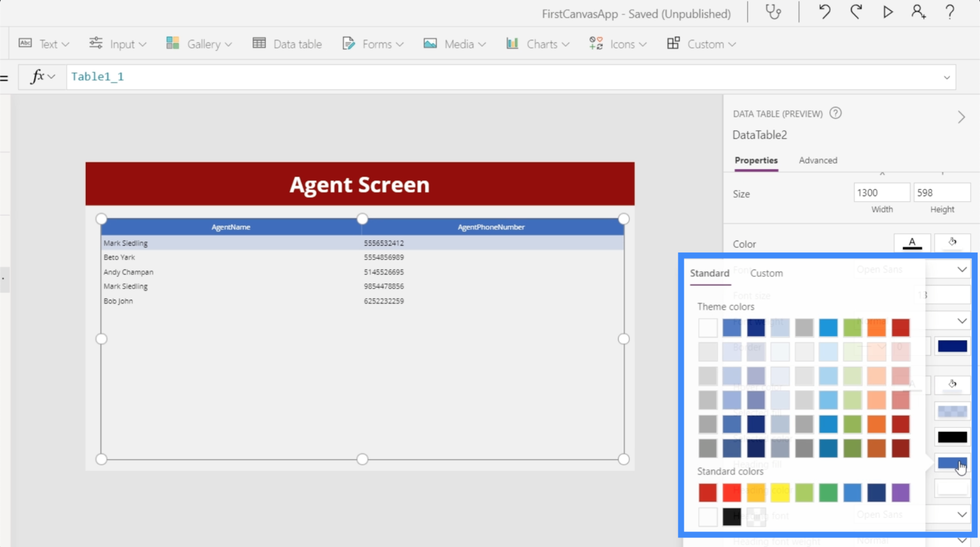Open the Heading font dropdown arrow
Image resolution: width=980 pixels, height=547 pixels.
click(961, 514)
